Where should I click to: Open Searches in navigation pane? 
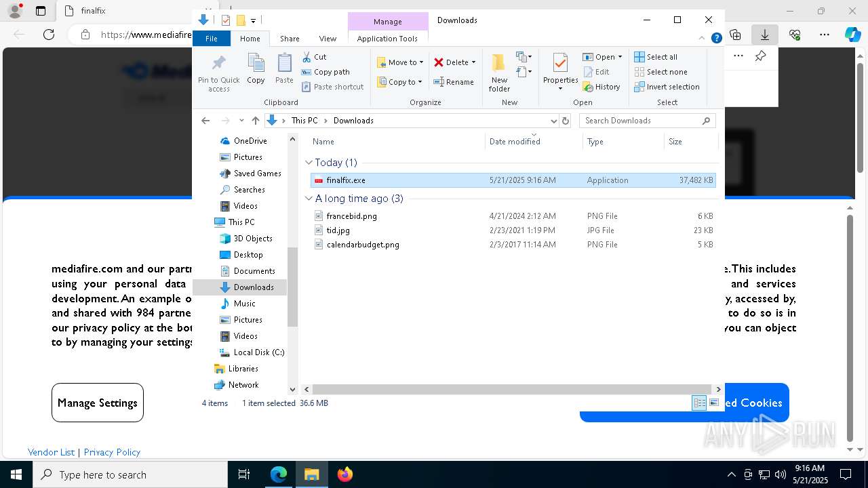[x=242, y=190]
